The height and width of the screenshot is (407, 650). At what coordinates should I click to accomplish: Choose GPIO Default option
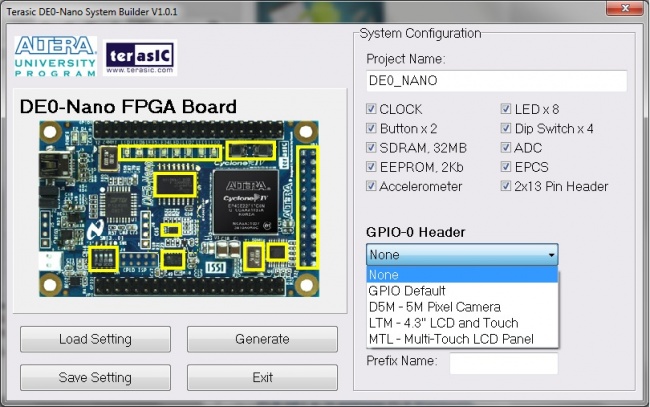[462, 291]
